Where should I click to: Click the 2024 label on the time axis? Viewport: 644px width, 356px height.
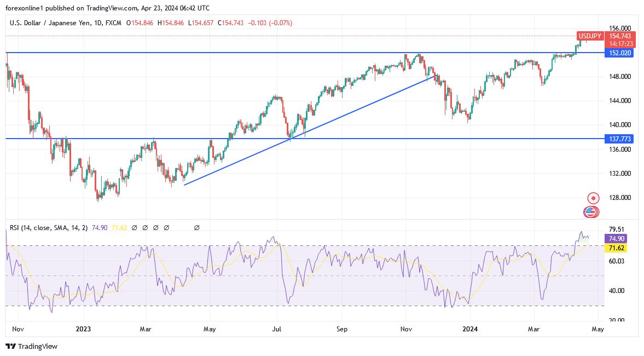(471, 329)
